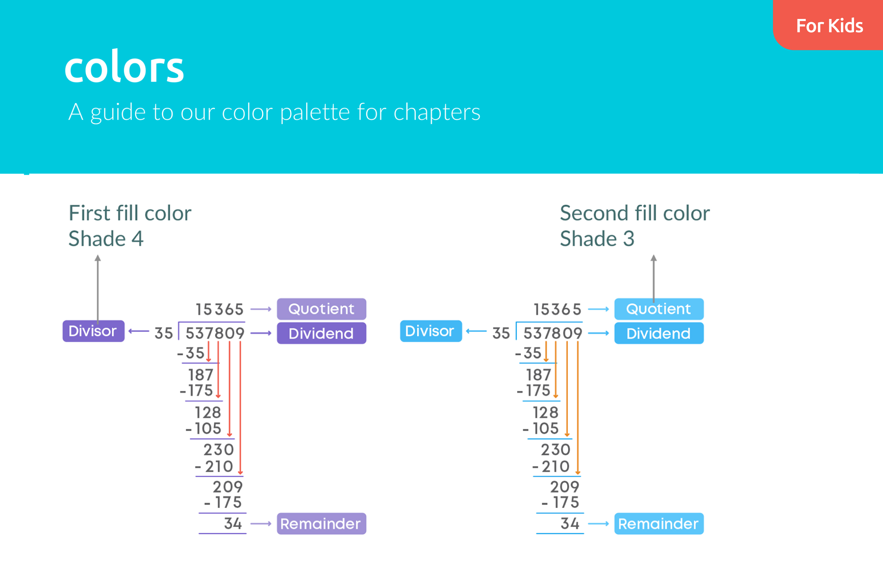Click the "Second fill color Shade 3" caption
The height and width of the screenshot is (588, 883).
[635, 226]
